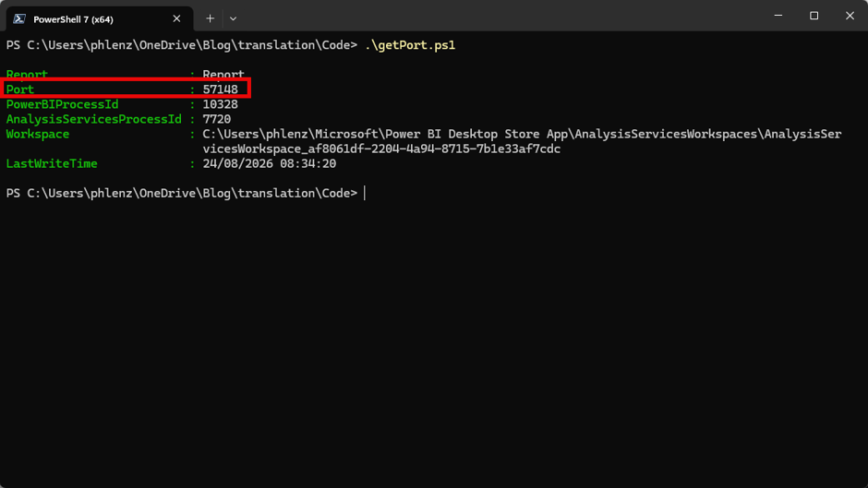Open a new tab with plus icon
The image size is (868, 488).
(x=210, y=18)
